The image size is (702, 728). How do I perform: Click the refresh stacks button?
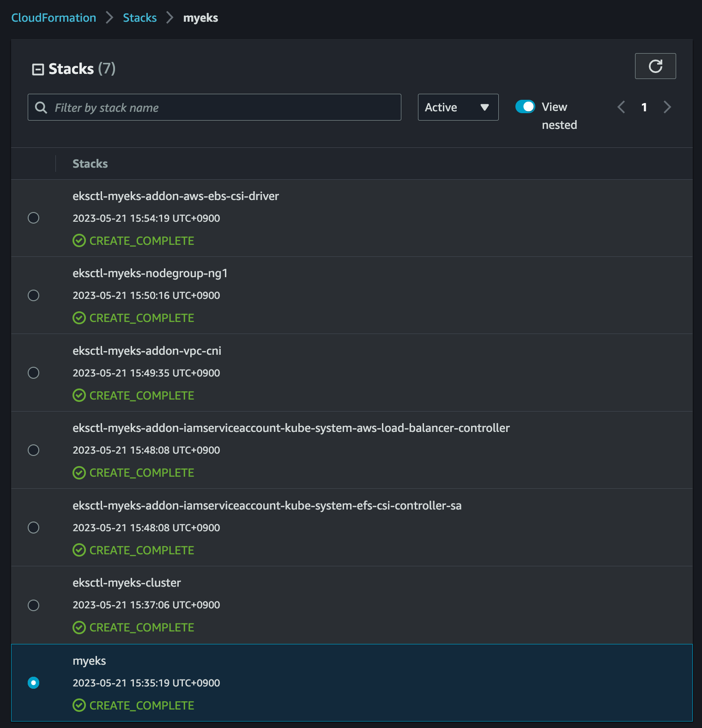(x=655, y=66)
